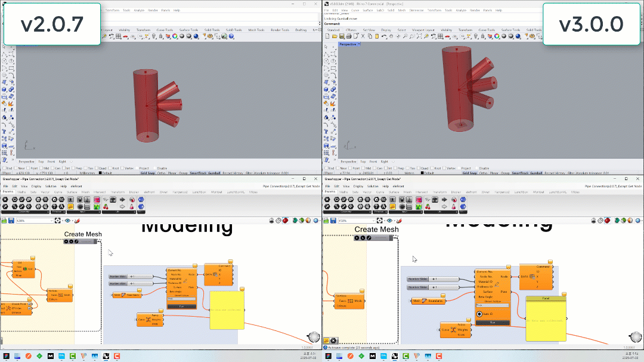
Task: Check the Mid osnap checkbox in left Rhino
Action: click(42, 168)
